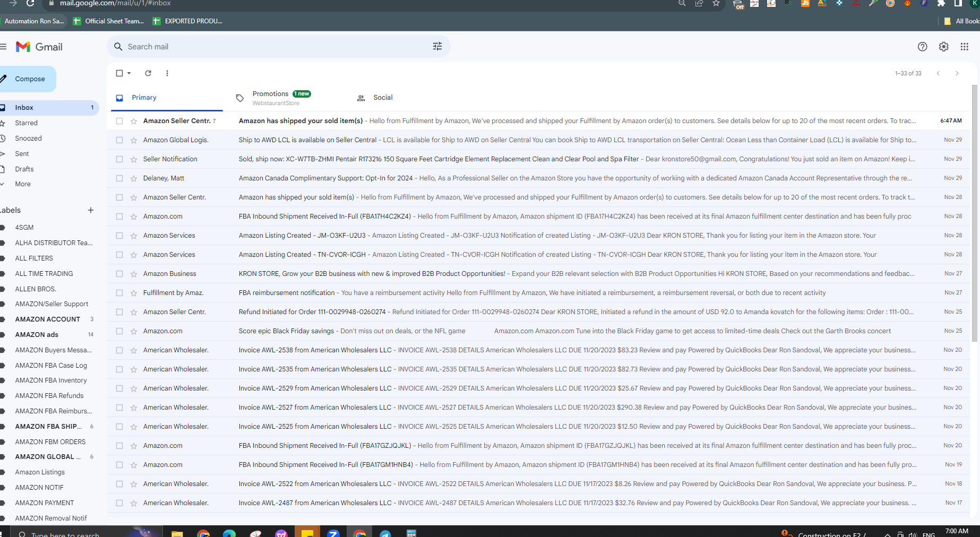Switch to the Primary tab

pyautogui.click(x=167, y=98)
